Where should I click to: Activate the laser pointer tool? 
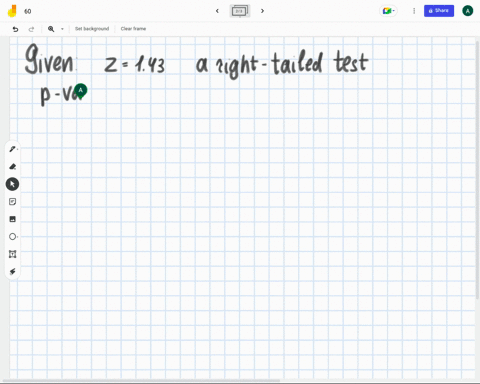click(x=12, y=271)
